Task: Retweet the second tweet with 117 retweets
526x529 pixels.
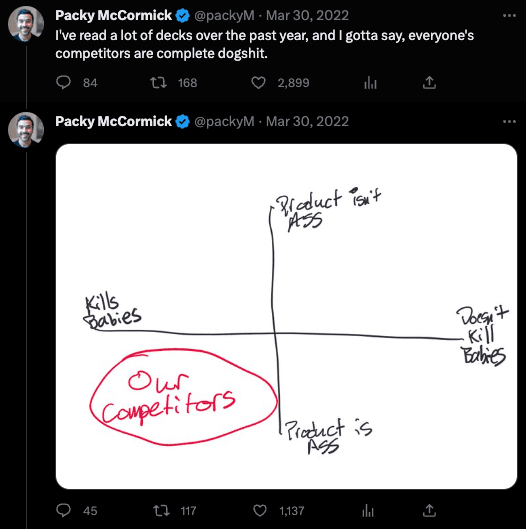Action: tap(161, 510)
